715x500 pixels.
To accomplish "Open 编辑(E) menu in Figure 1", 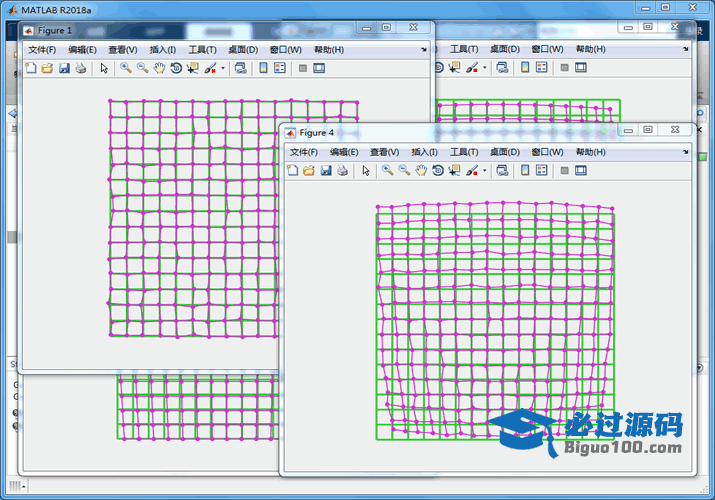I will tap(82, 50).
